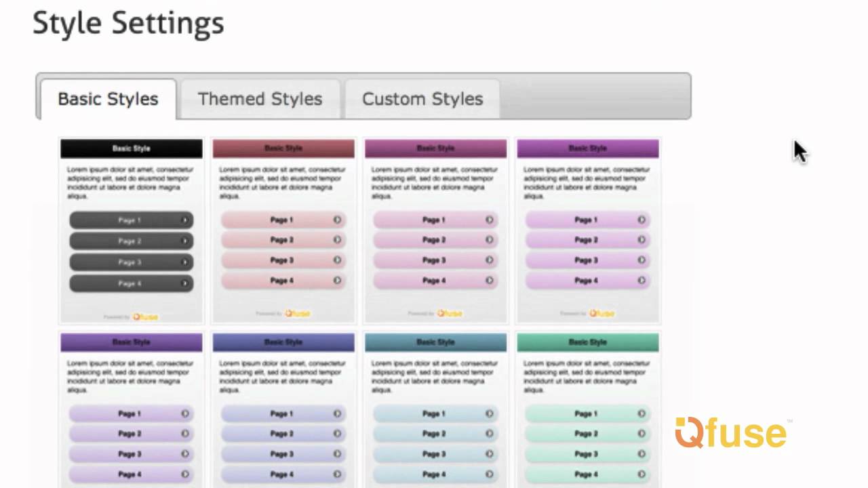Click Qfuse logo in black style card footer

pos(145,317)
